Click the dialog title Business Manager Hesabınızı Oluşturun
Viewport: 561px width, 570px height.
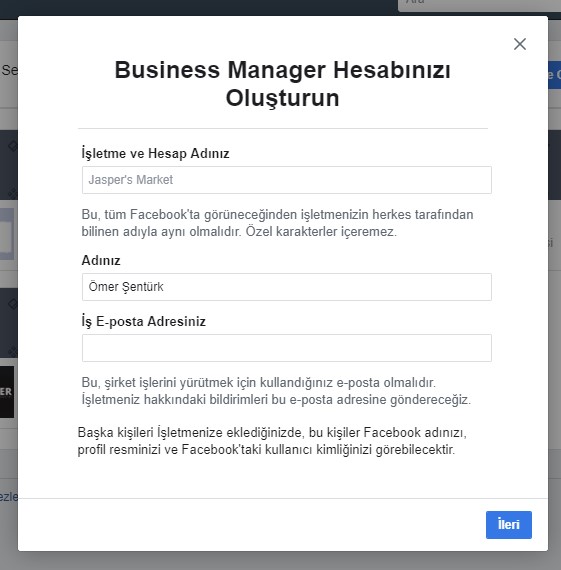(x=282, y=84)
